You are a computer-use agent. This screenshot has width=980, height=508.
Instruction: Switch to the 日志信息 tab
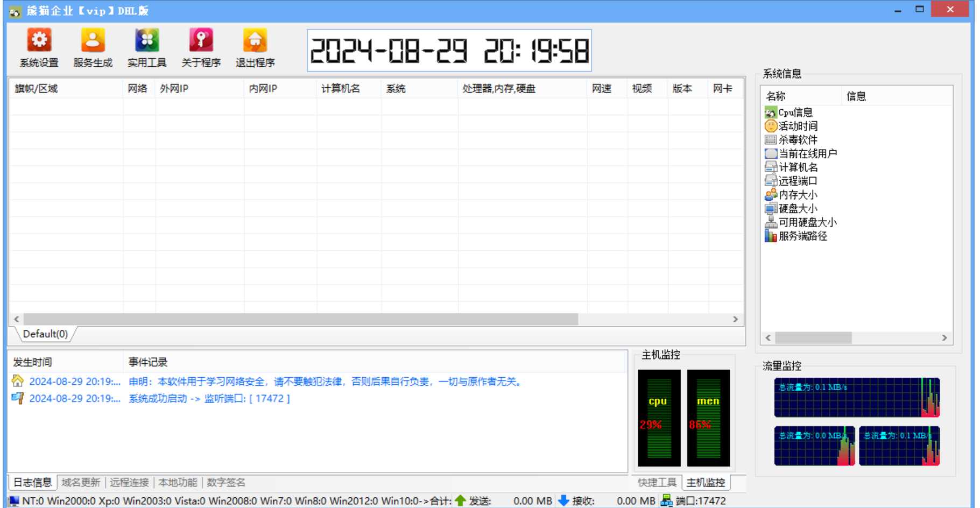pos(32,482)
